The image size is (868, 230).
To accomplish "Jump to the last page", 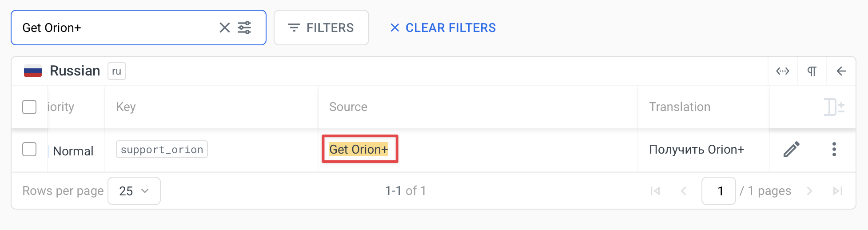I will click(838, 191).
